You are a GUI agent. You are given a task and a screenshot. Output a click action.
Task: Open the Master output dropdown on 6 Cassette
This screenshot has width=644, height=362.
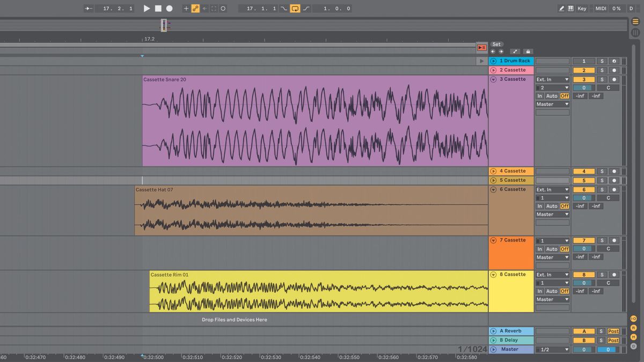click(552, 214)
